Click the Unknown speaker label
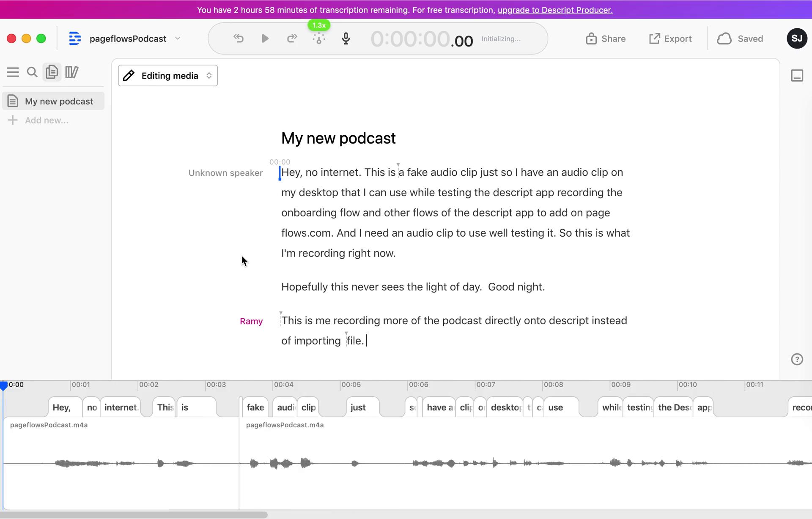The width and height of the screenshot is (812, 519). click(225, 173)
